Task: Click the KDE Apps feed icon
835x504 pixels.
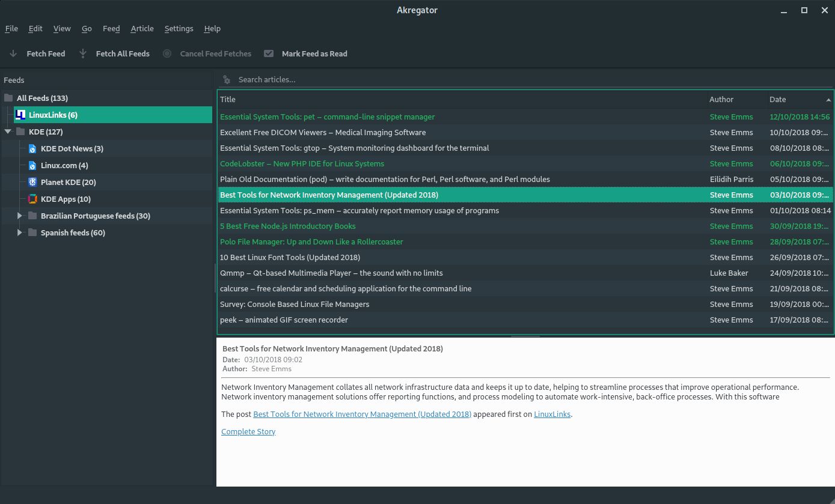Action: (x=32, y=199)
